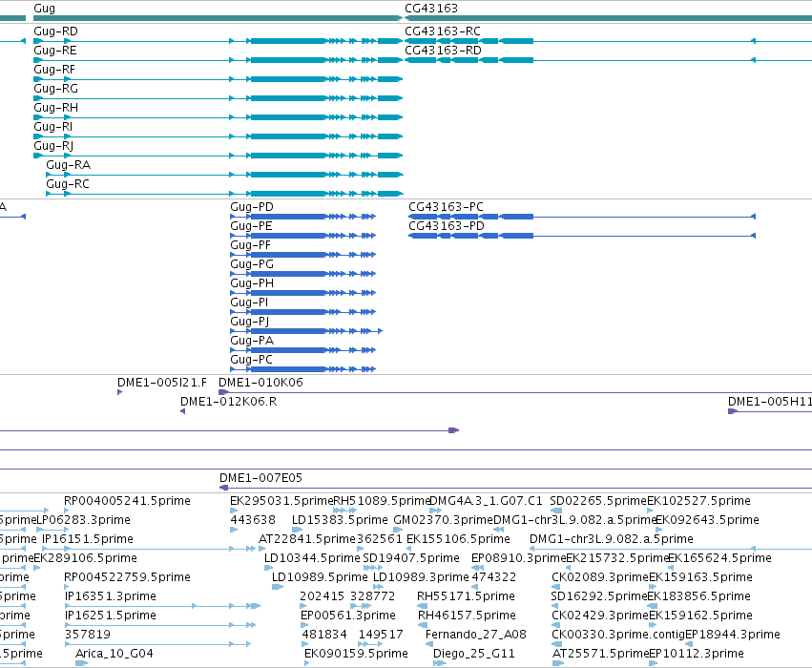Click the Gug-PJ protein label
Screen dimensions: 812x668
(x=250, y=323)
